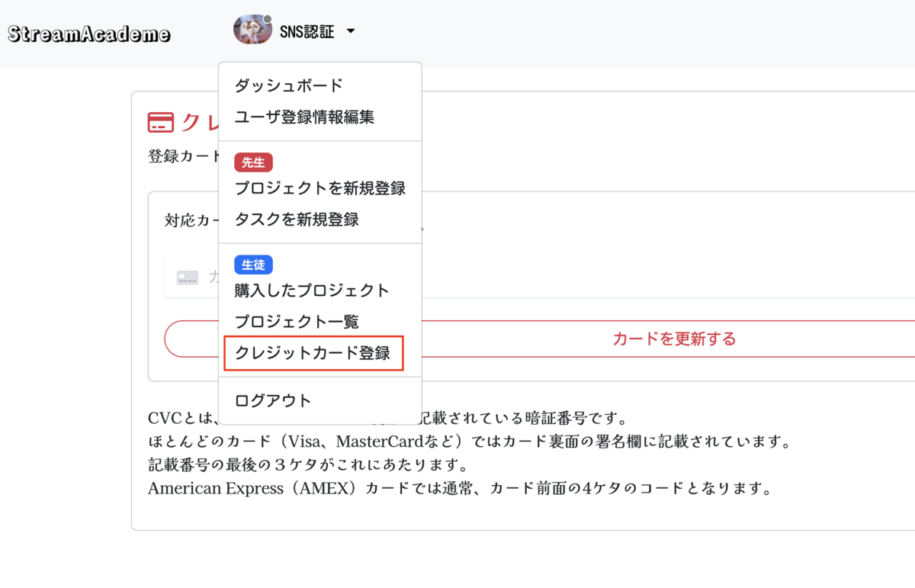The height and width of the screenshot is (588, 915).
Task: Click the American Express（AMEX） line
Action: click(460, 488)
